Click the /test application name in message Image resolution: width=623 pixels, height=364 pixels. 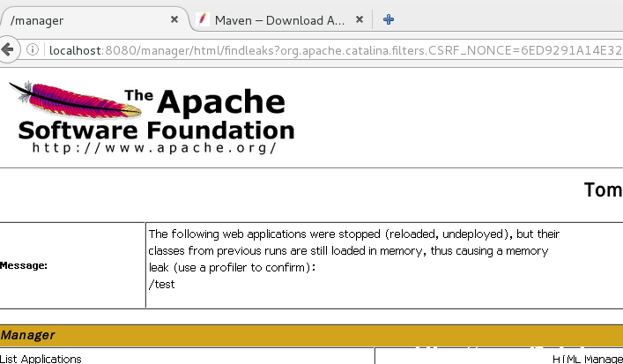(162, 285)
